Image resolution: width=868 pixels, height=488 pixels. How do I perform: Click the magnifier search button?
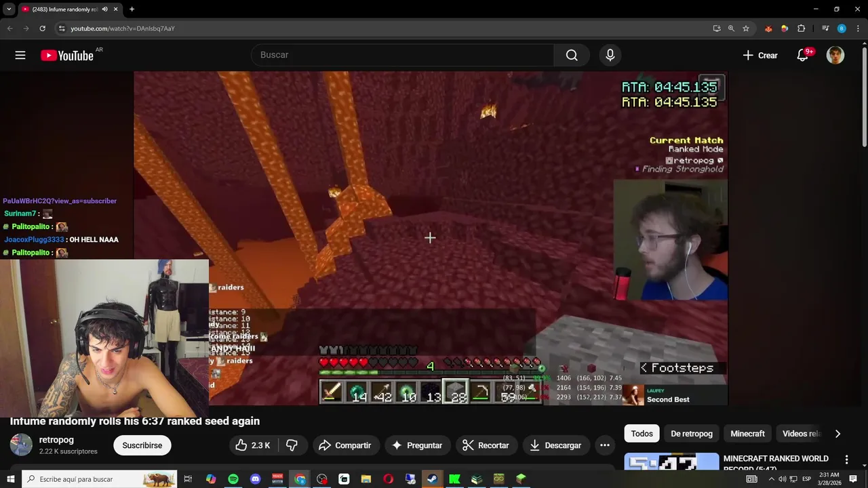pyautogui.click(x=572, y=55)
